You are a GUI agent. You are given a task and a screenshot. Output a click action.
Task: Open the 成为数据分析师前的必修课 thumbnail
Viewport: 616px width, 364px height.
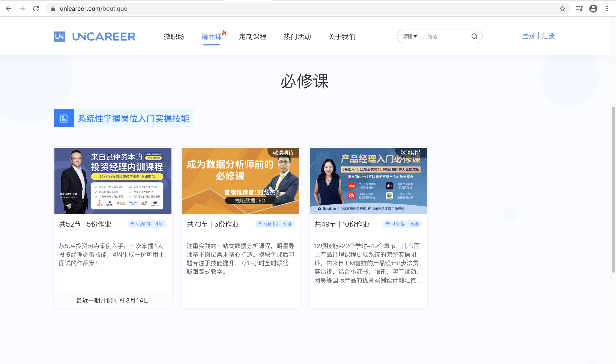[240, 180]
